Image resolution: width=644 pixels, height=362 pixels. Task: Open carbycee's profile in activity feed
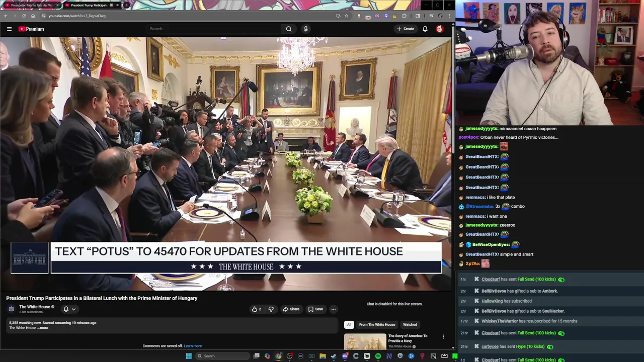click(490, 346)
